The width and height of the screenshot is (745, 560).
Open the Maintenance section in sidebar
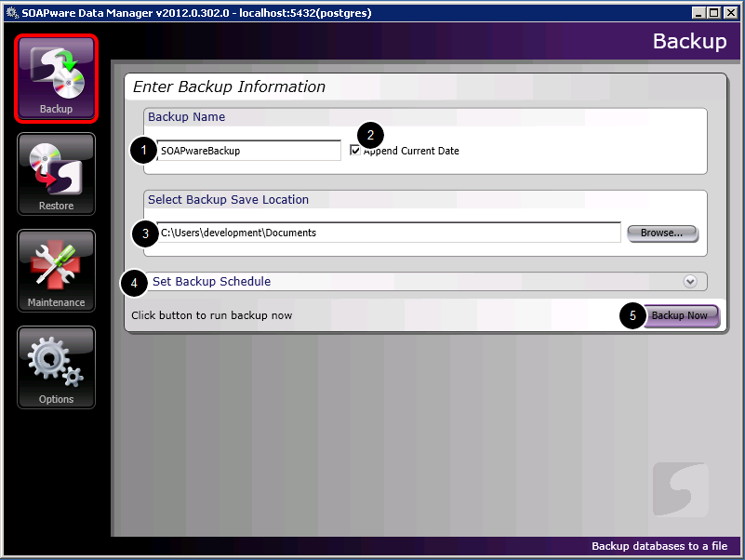point(56,271)
